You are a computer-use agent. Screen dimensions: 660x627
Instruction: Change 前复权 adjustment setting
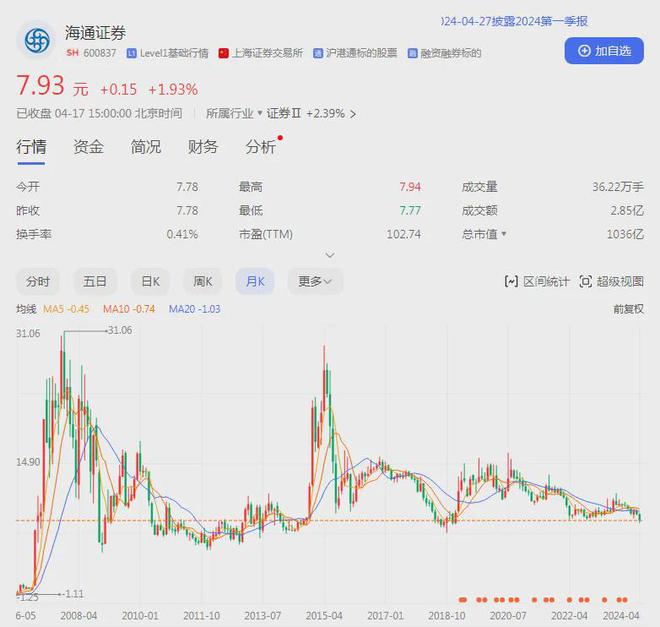(628, 309)
